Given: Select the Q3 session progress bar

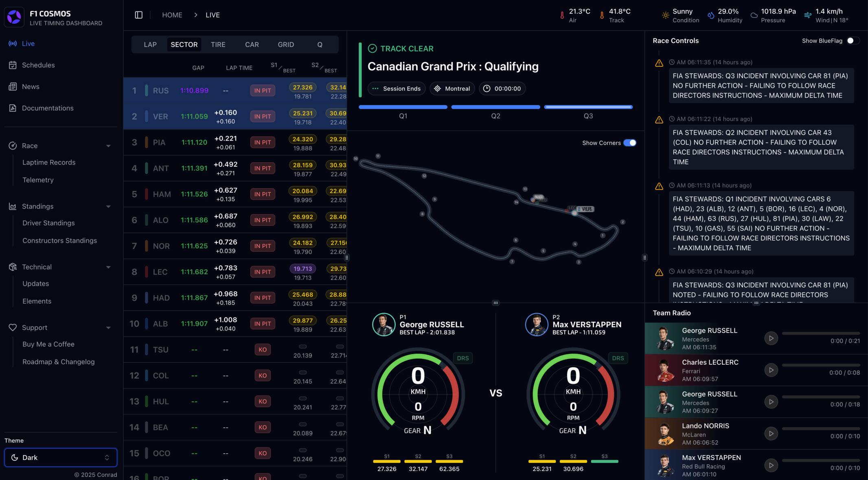Looking at the screenshot, I should pos(588,107).
